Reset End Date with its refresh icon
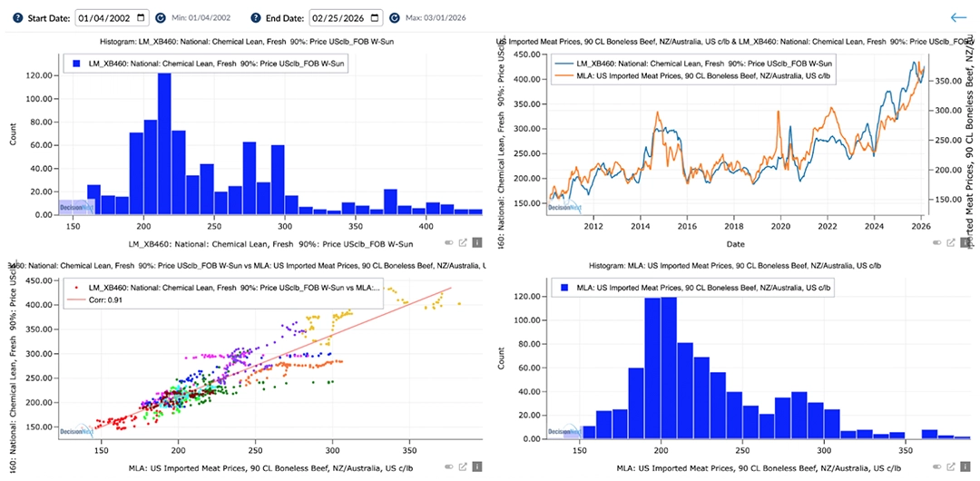Image resolution: width=980 pixels, height=481 pixels. coord(393,17)
